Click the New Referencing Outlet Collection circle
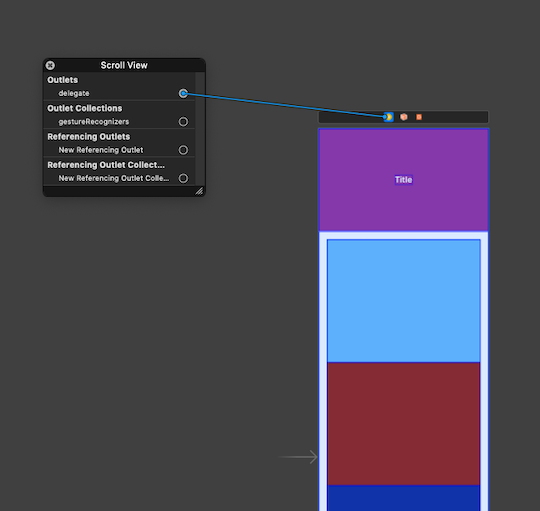The width and height of the screenshot is (540, 511). (x=183, y=178)
